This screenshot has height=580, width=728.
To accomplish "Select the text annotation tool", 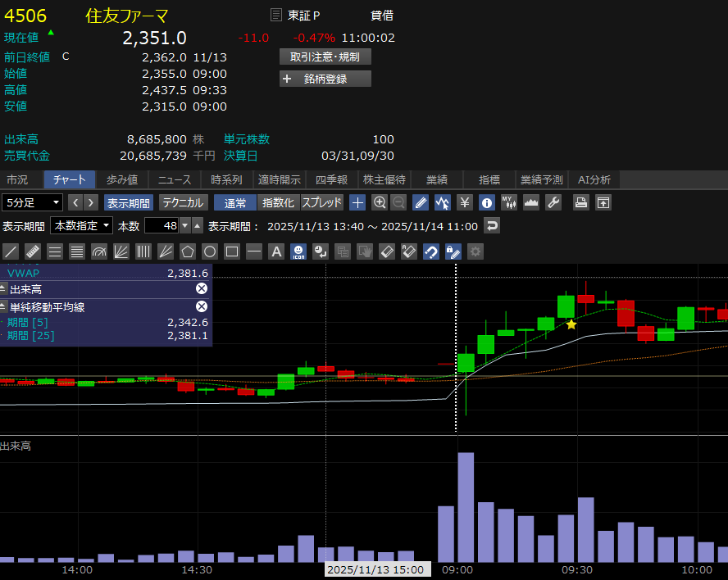I will (x=276, y=251).
